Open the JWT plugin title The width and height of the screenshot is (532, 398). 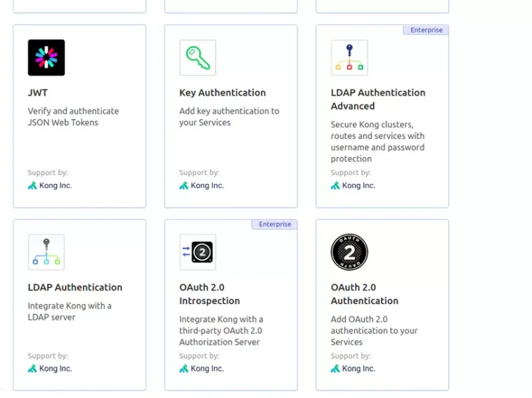pyautogui.click(x=37, y=93)
